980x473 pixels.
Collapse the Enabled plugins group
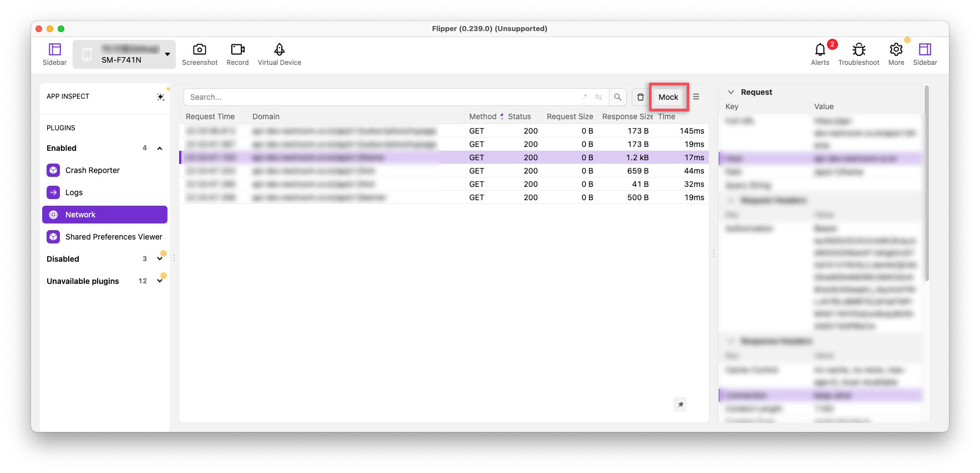160,148
